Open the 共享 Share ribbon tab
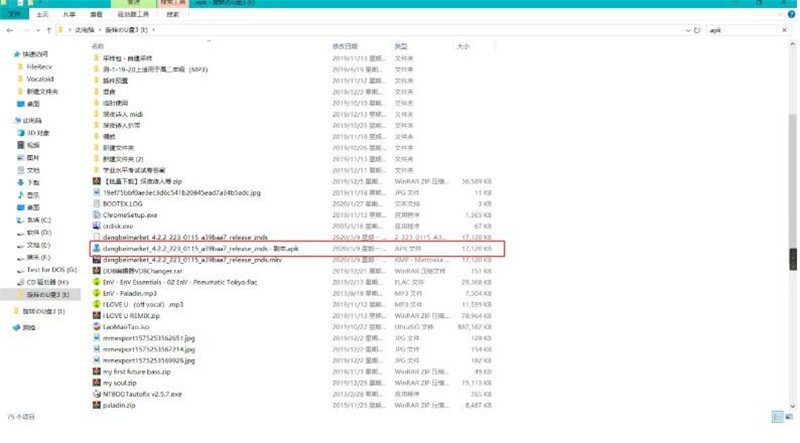 pos(69,14)
